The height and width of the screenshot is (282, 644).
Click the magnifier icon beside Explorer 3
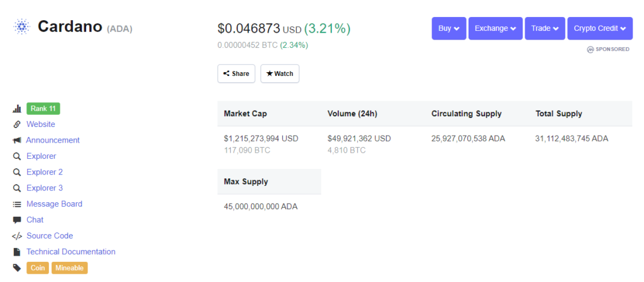(x=17, y=188)
